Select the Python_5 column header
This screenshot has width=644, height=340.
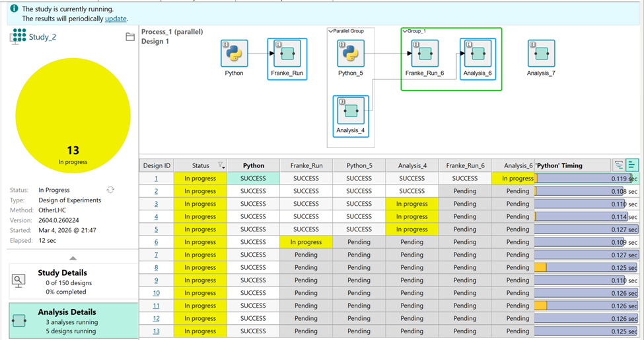tap(359, 165)
